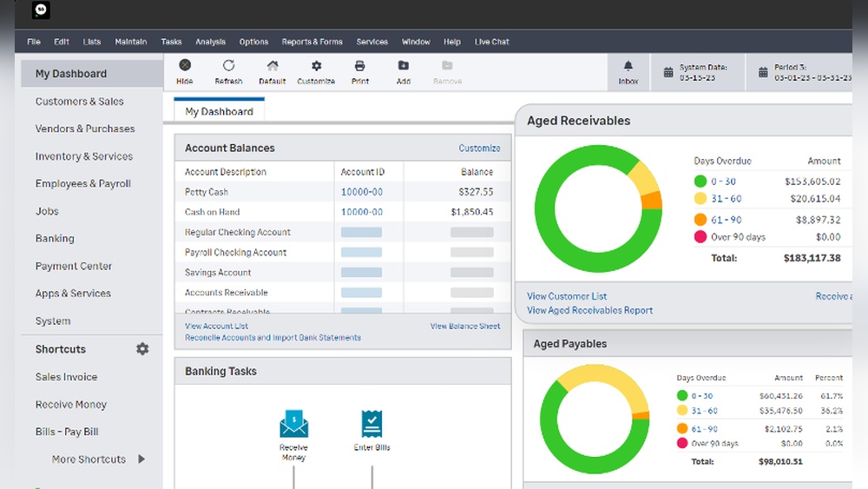Open the Options menu
Screen dimensions: 868x489
pos(253,42)
